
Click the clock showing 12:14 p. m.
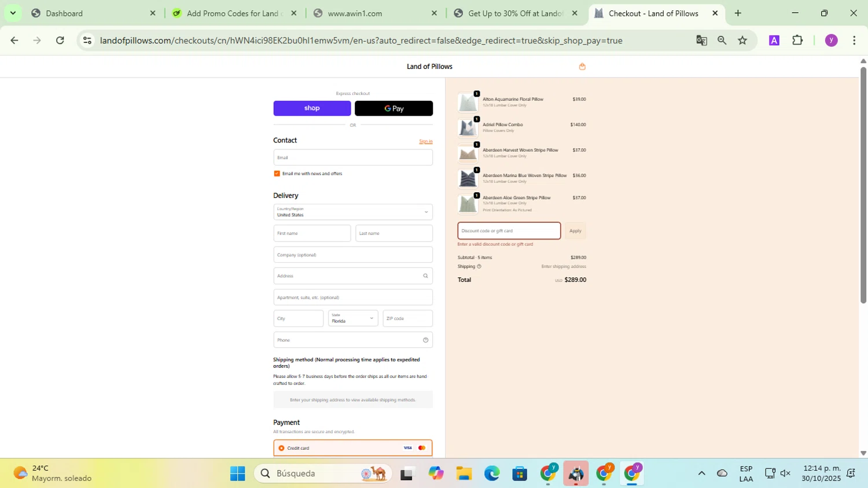pyautogui.click(x=821, y=474)
